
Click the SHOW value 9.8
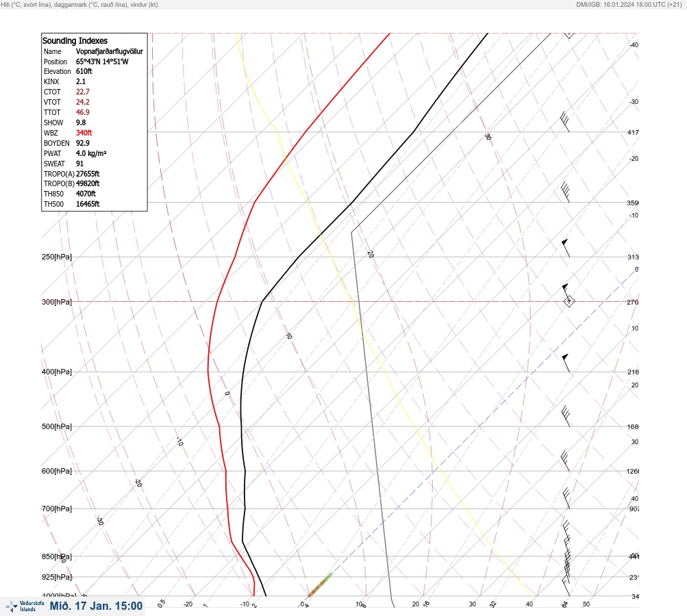coord(81,123)
